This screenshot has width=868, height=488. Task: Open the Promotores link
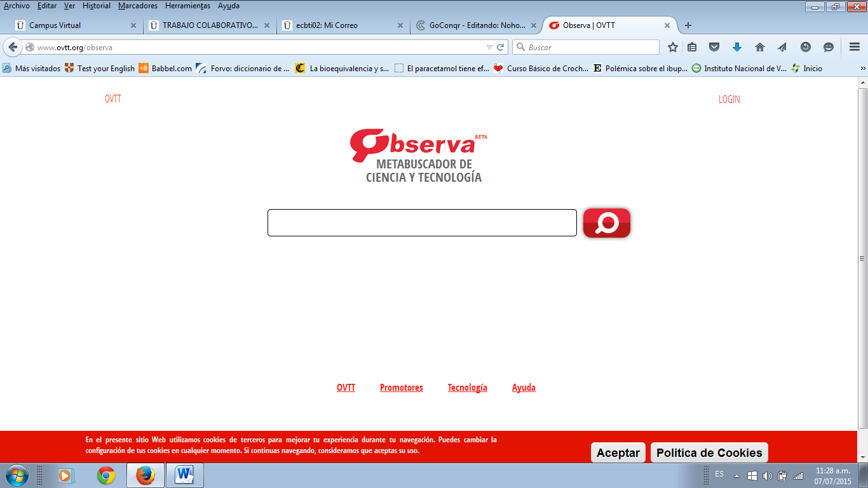click(402, 388)
